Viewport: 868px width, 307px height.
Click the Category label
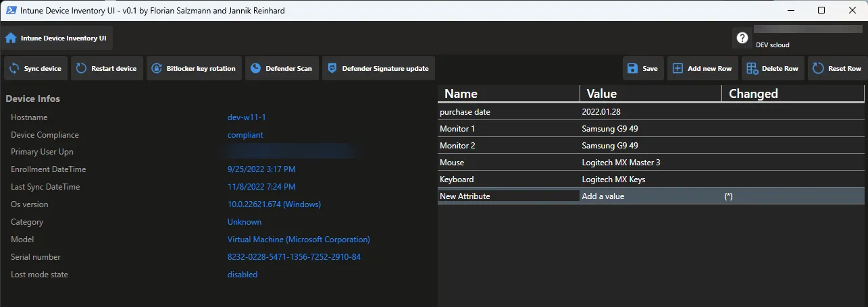[27, 222]
